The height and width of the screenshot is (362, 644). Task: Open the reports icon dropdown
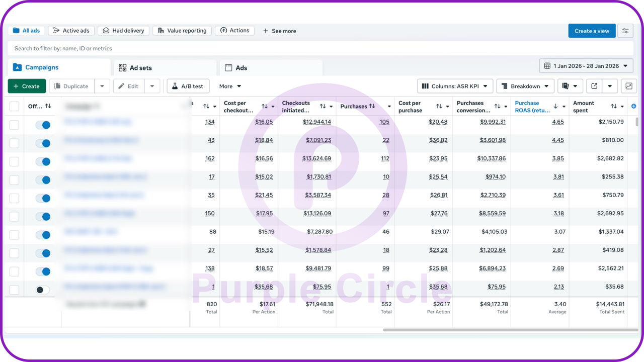(x=570, y=86)
